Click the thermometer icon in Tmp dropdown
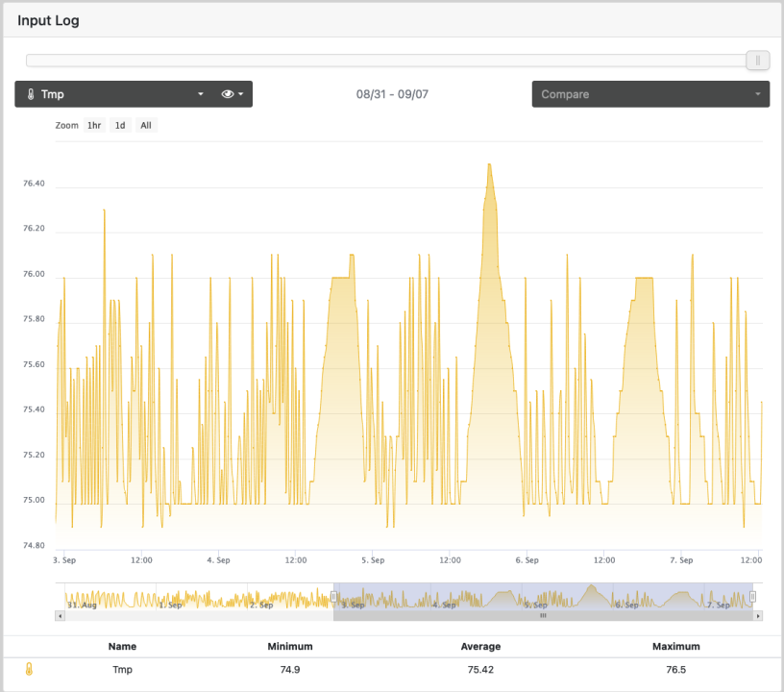784x692 pixels. 30,94
